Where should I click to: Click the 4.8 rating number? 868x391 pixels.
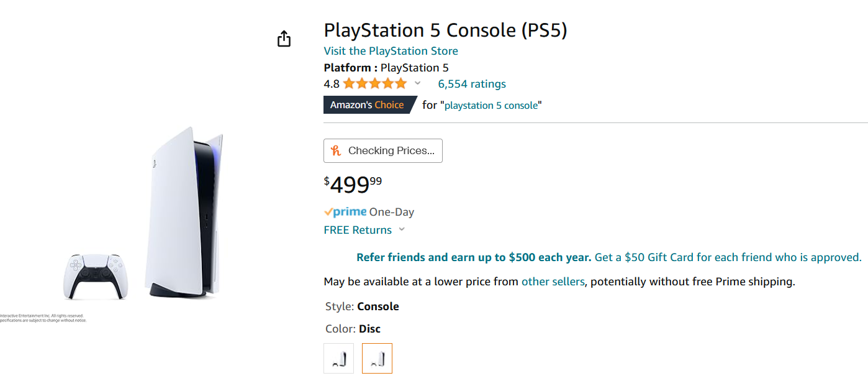tap(332, 84)
